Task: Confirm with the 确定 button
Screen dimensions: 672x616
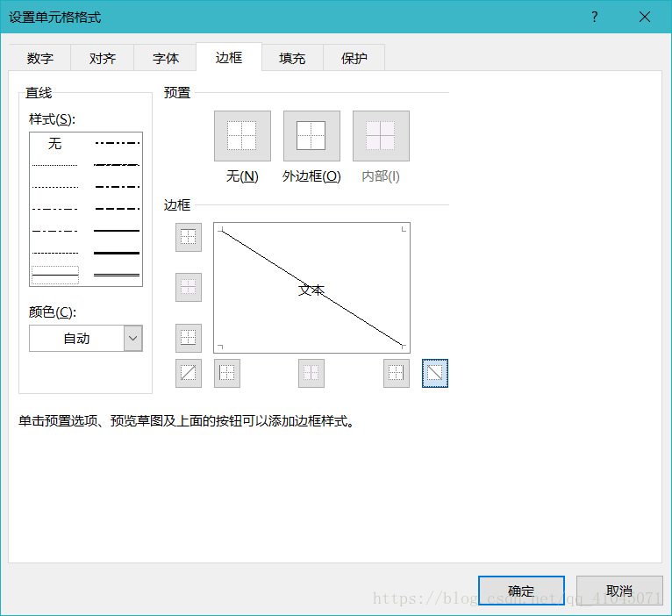Action: [521, 591]
